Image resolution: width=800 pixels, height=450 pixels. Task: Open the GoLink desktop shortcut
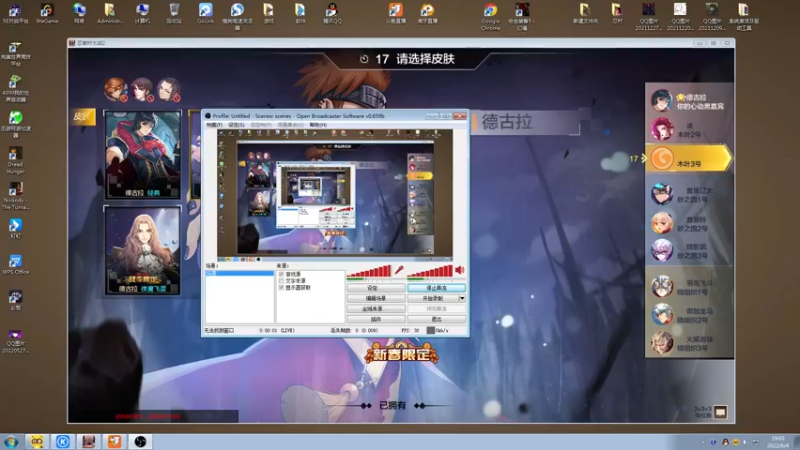point(205,13)
